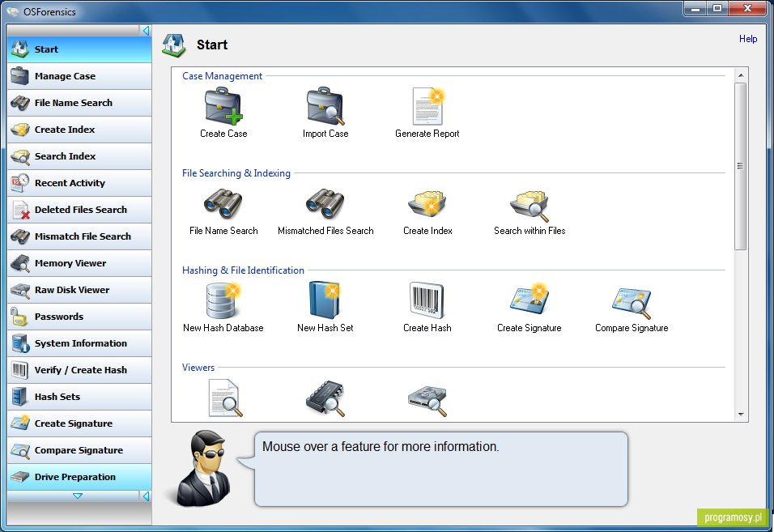The image size is (774, 532).
Task: Select Raw Disk Viewer in sidebar
Action: pos(79,290)
